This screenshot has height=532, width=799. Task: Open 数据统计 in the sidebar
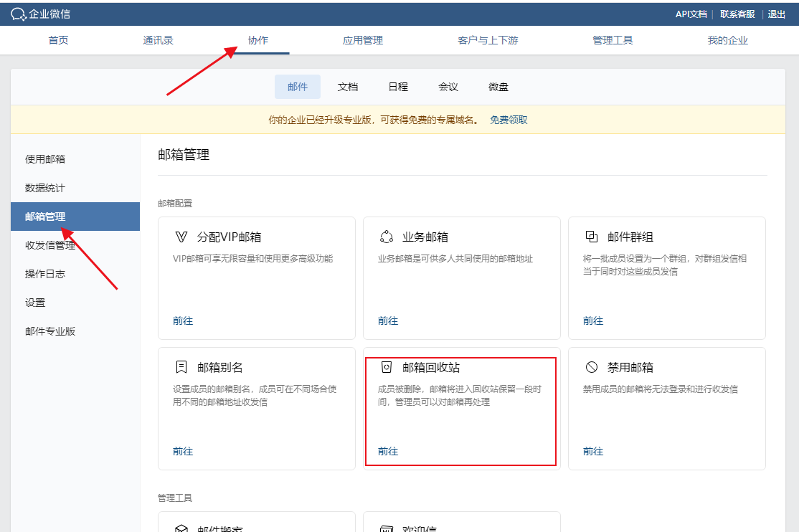[45, 188]
